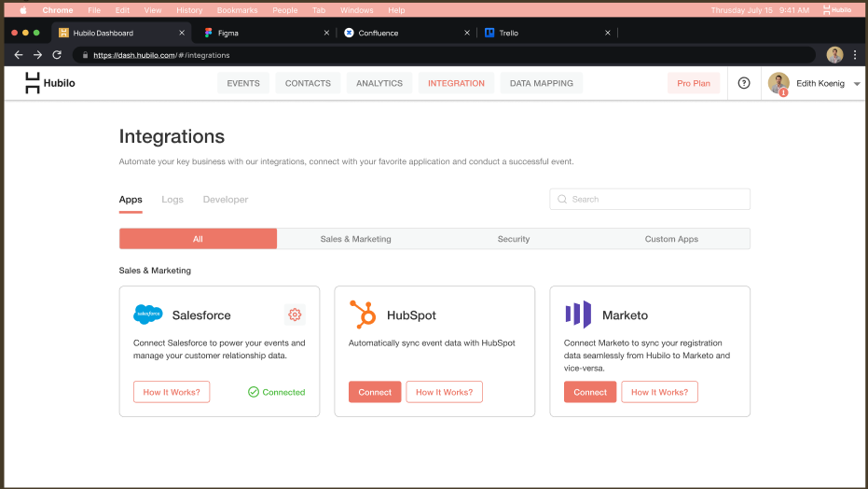868x489 pixels.
Task: Click the Marketo card title
Action: 625,315
